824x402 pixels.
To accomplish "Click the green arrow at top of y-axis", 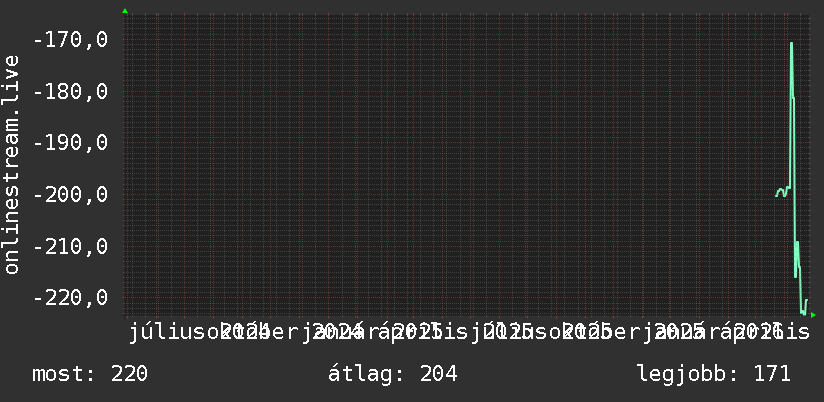I will (125, 11).
